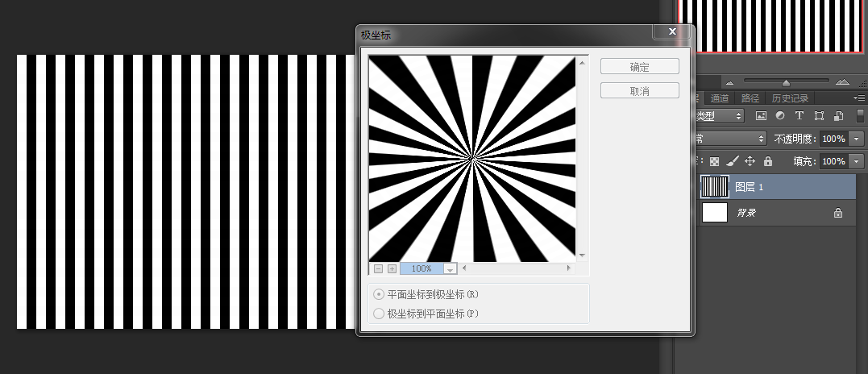
Task: Select the 背景 layer row
Action: [775, 213]
